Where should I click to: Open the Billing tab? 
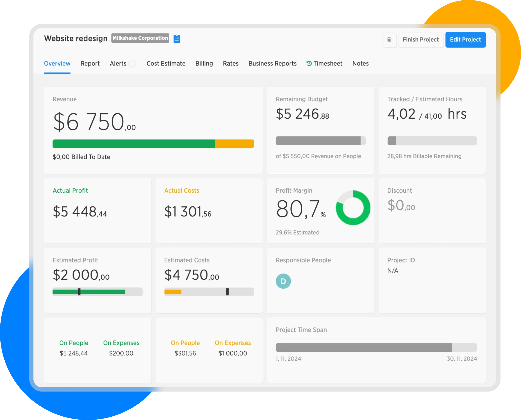pos(204,63)
